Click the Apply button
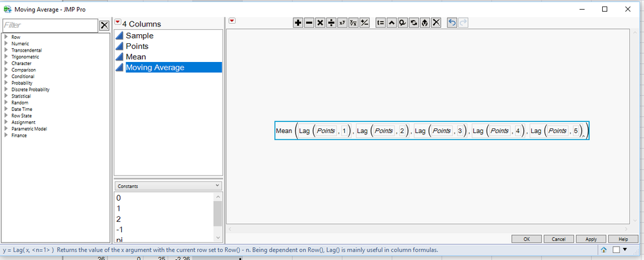The height and width of the screenshot is (260, 644). (591, 239)
